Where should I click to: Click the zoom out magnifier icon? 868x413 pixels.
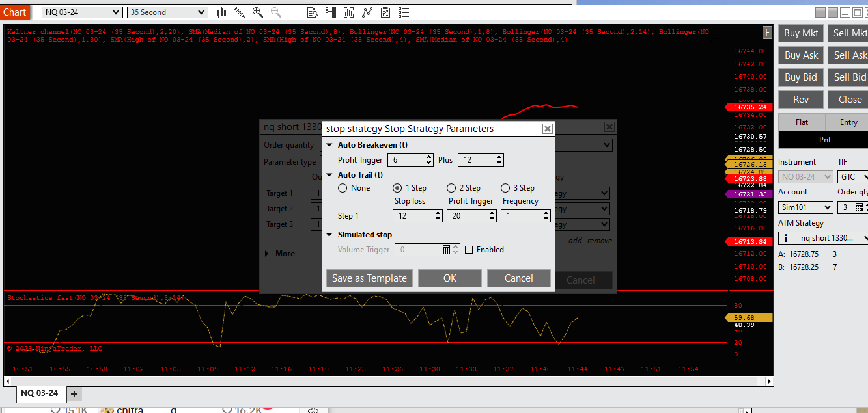276,12
